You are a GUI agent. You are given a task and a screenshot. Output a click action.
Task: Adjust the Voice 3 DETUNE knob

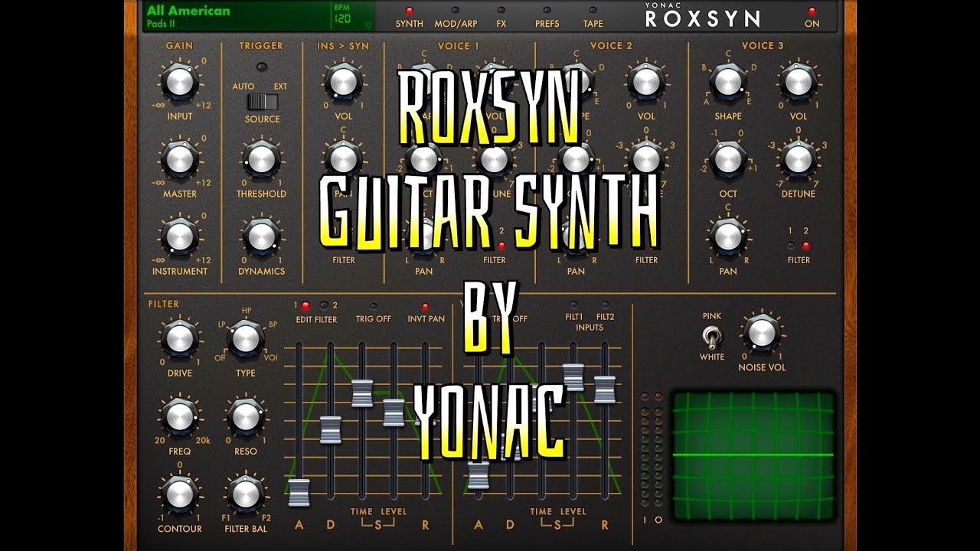point(799,159)
